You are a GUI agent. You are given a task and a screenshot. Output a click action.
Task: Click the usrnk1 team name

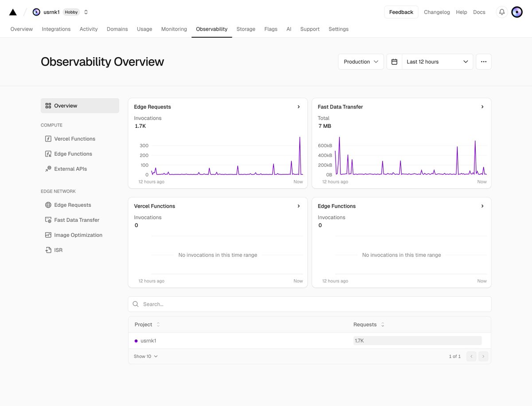tap(51, 12)
